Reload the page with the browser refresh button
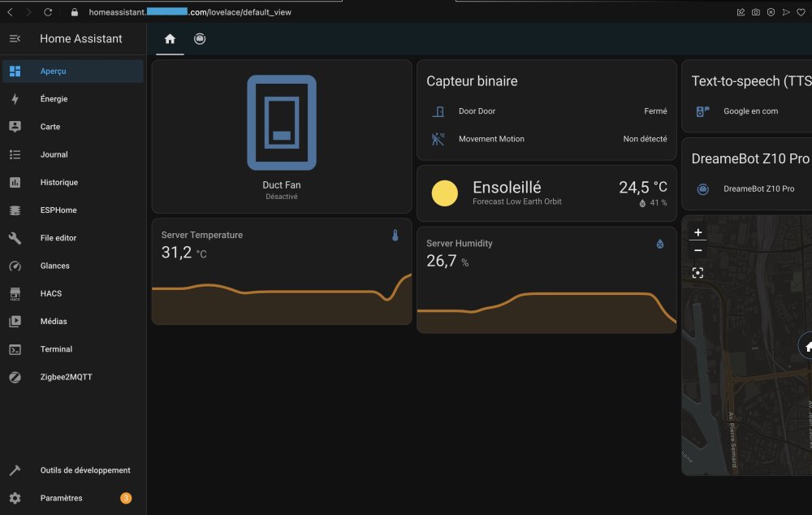Viewport: 812px width, 515px height. [x=48, y=12]
